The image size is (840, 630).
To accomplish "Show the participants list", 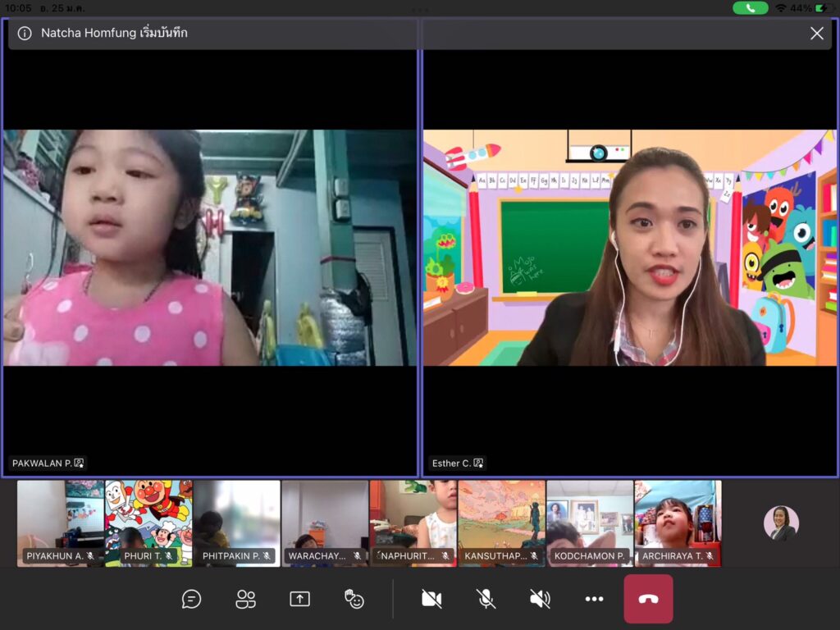I will (x=245, y=599).
